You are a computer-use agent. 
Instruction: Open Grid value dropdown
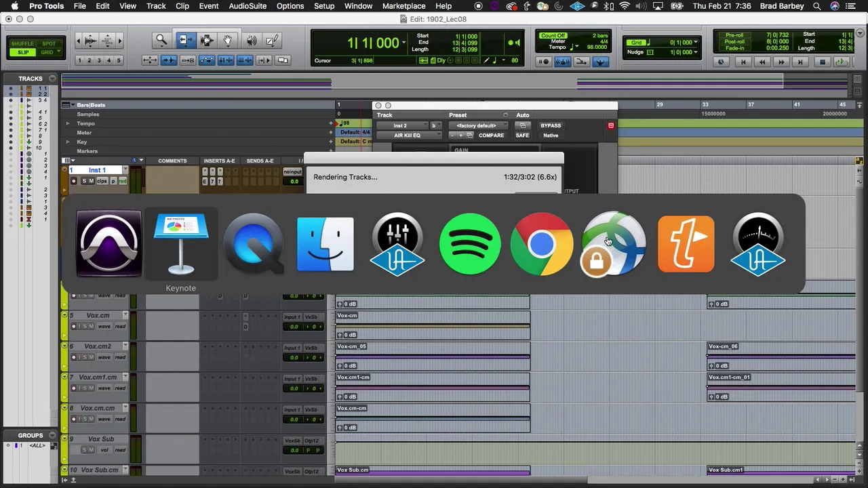[x=696, y=42]
